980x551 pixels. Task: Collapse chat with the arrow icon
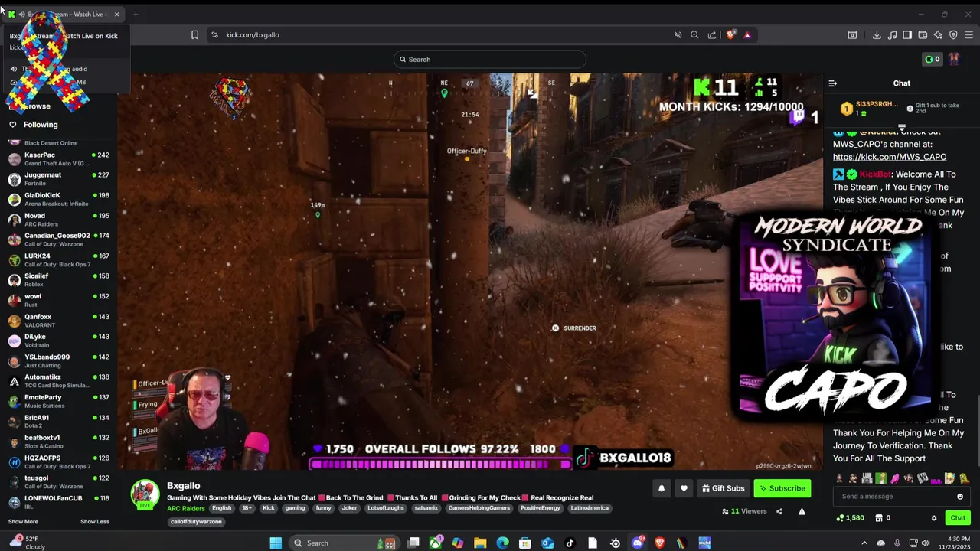pyautogui.click(x=833, y=83)
